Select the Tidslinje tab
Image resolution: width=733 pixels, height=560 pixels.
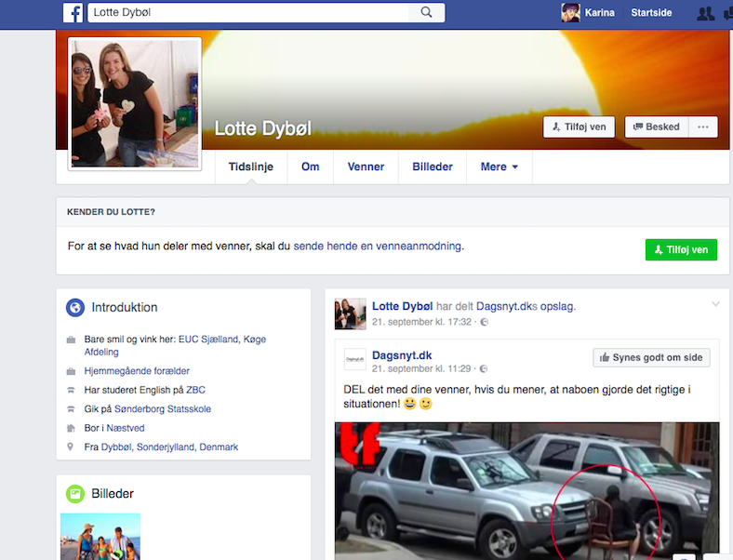click(x=251, y=167)
